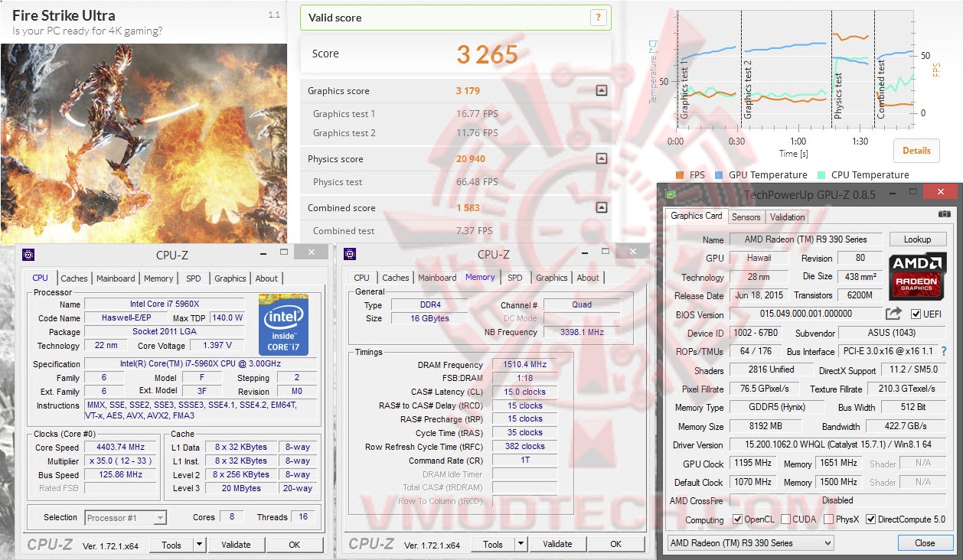Click the Details button under the chart
The width and height of the screenshot is (963, 560).
click(x=916, y=151)
